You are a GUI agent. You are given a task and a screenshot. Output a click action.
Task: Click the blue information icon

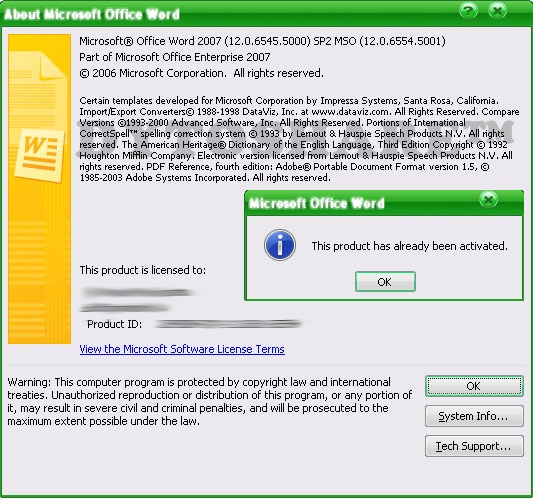click(279, 245)
